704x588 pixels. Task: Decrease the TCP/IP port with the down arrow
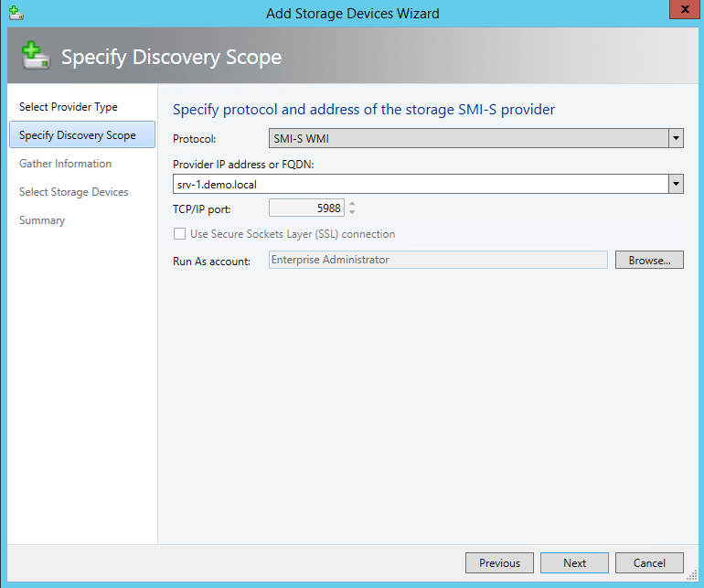pos(352,213)
